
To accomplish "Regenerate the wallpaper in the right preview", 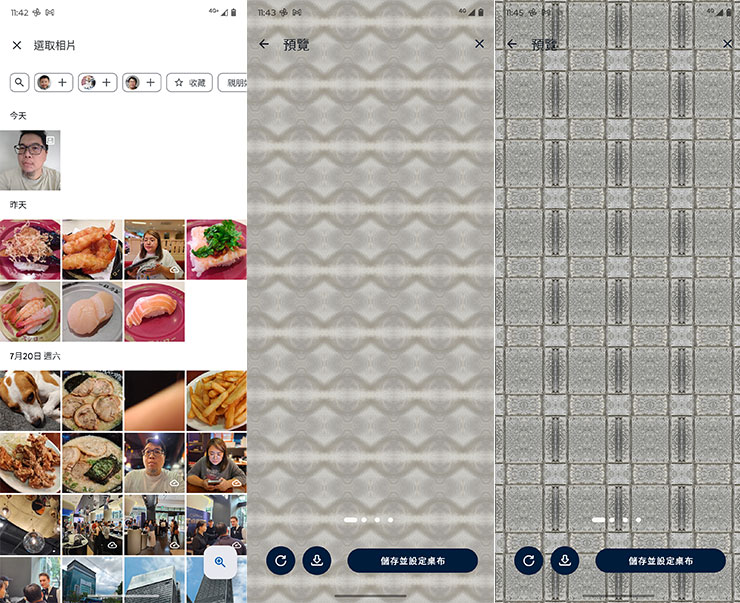I will click(x=529, y=561).
